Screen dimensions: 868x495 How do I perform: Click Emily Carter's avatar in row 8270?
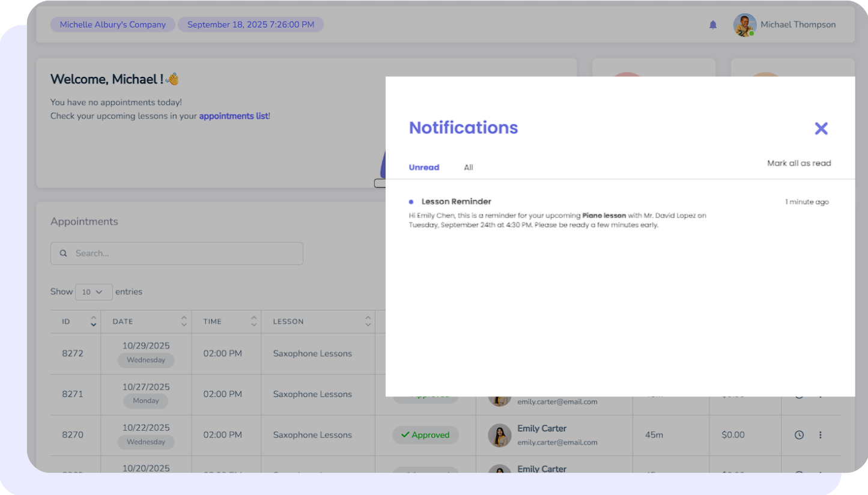[x=499, y=435]
